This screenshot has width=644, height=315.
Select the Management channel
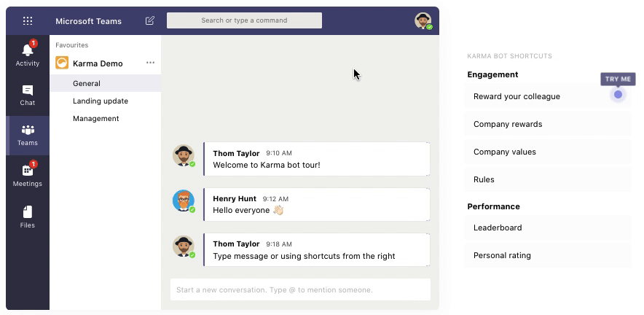105,118
